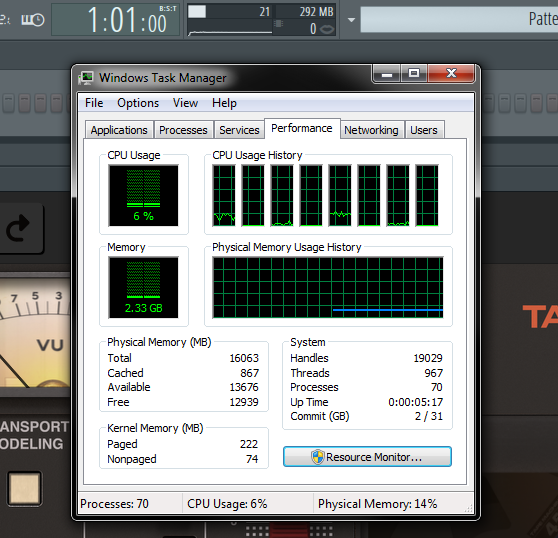Click the lips icon in FL Studio monitor

coord(327,29)
